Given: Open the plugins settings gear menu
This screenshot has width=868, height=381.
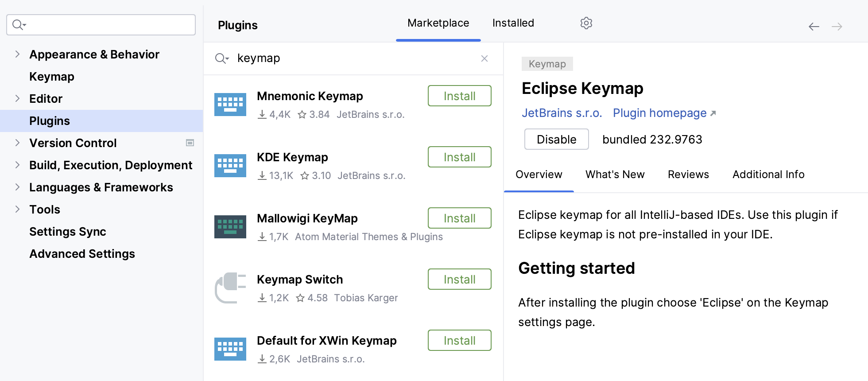Looking at the screenshot, I should [586, 23].
